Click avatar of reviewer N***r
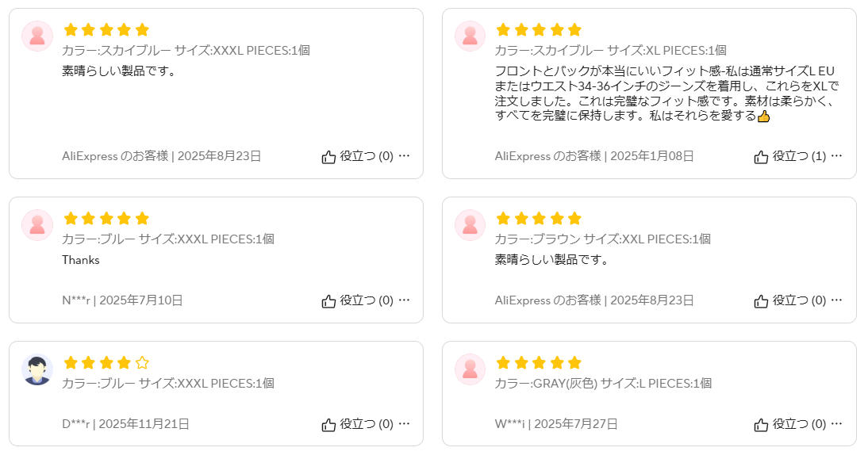The image size is (868, 455). click(37, 225)
